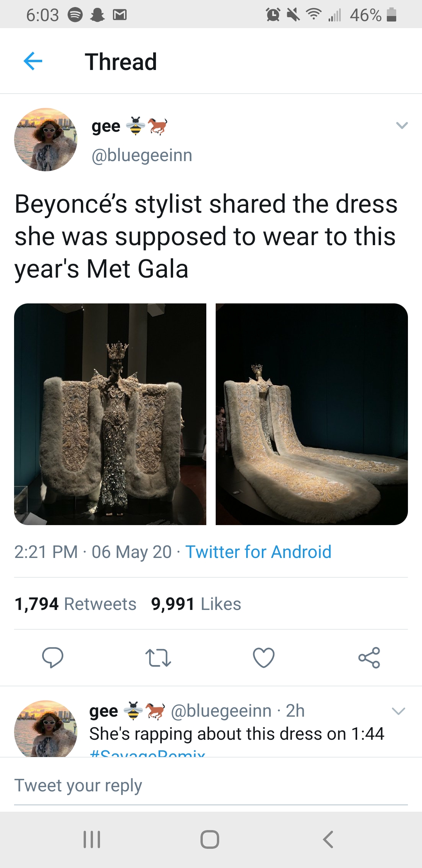Tap the Android navigation back chevron
This screenshot has width=422, height=868.
click(328, 839)
